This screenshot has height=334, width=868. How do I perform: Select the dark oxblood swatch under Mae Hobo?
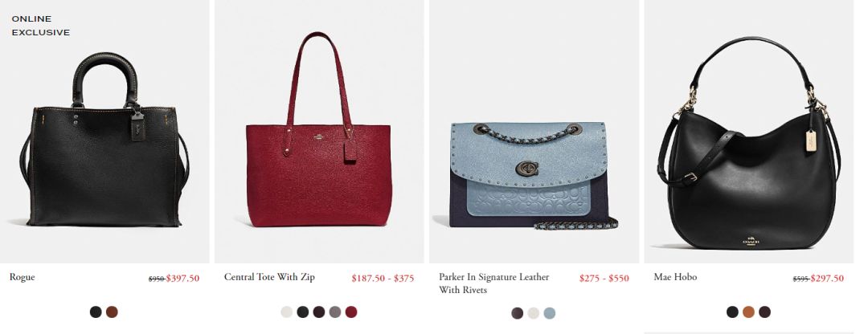point(764,312)
